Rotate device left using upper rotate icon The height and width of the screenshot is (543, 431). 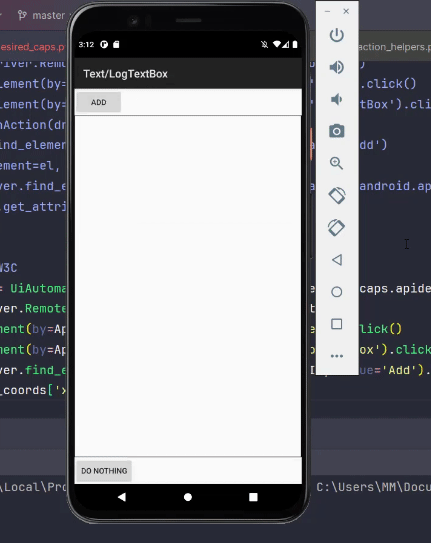coord(337,195)
